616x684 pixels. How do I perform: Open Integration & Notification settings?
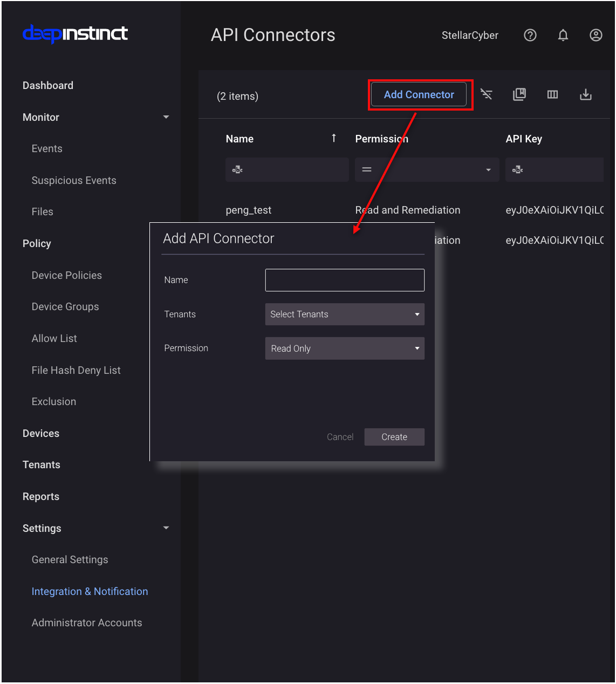(90, 591)
